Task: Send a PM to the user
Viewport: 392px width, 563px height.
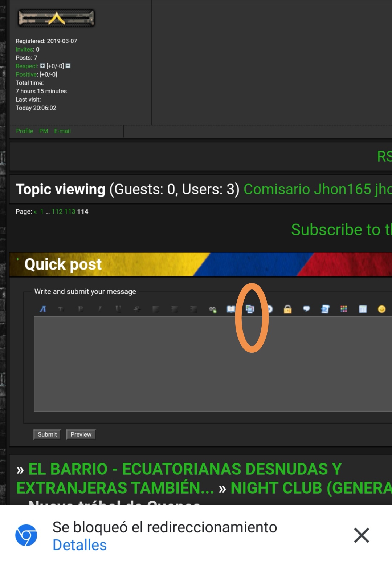Action: pyautogui.click(x=44, y=131)
